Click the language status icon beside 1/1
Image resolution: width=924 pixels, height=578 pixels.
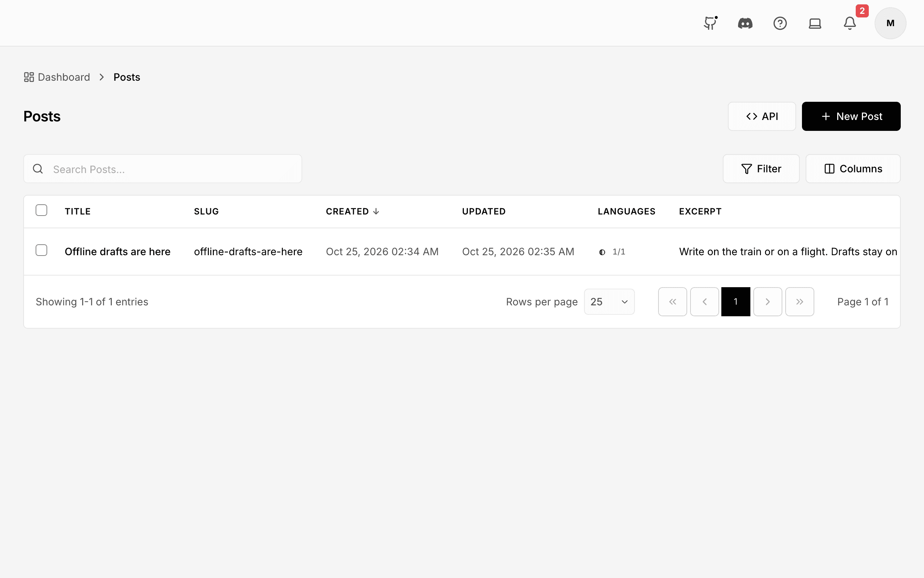tap(602, 252)
